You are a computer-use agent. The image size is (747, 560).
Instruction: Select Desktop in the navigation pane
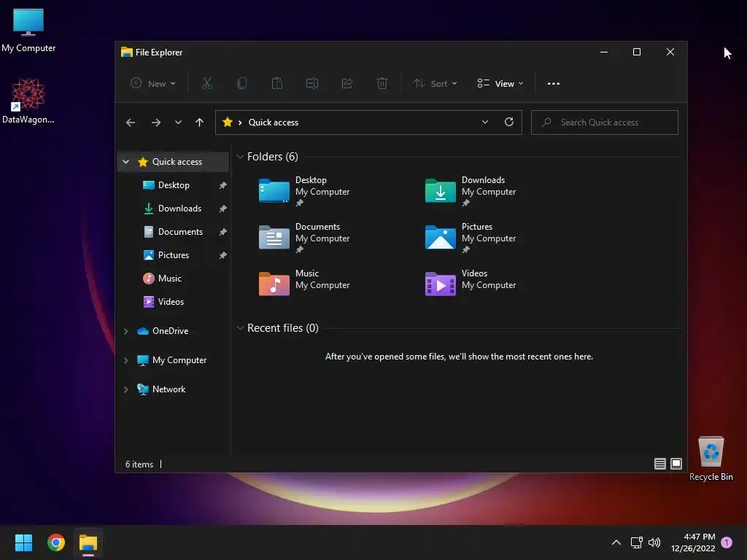pos(174,184)
